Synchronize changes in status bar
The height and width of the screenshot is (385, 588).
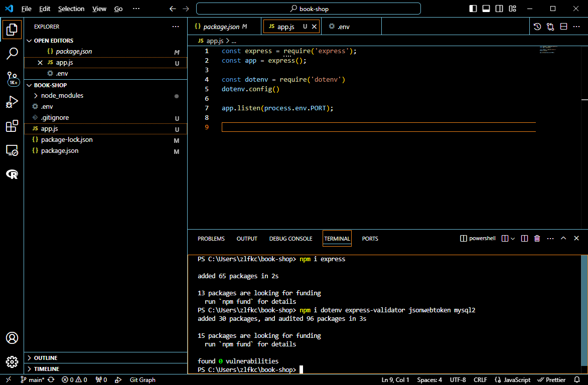[51, 380]
